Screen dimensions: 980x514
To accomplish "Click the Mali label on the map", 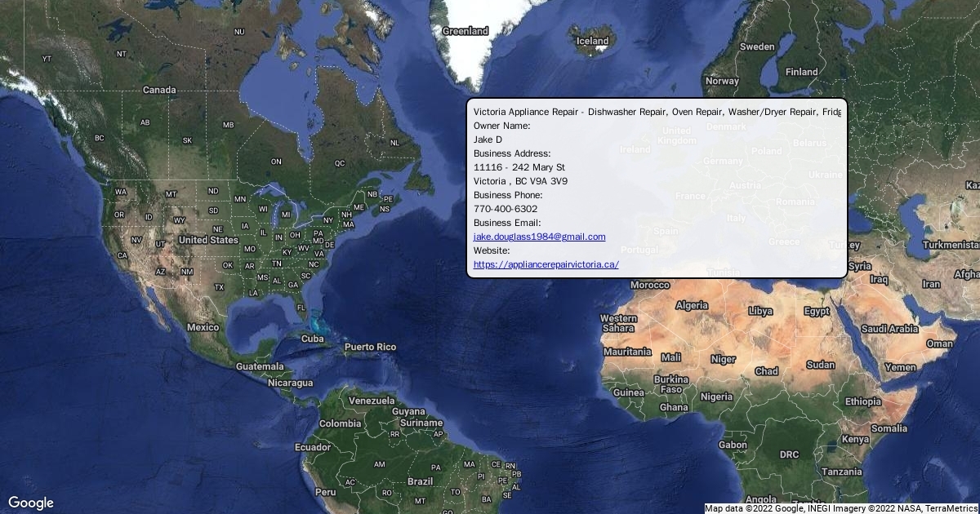I will pyautogui.click(x=670, y=357).
